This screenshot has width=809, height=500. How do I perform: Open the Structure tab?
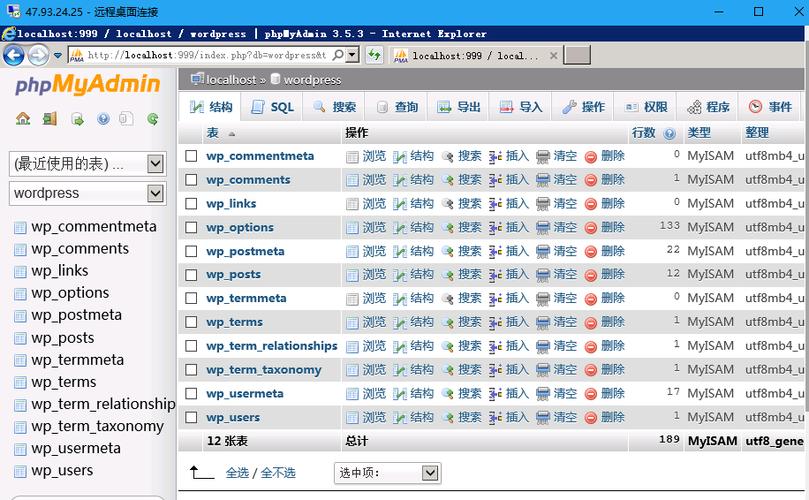pos(211,107)
